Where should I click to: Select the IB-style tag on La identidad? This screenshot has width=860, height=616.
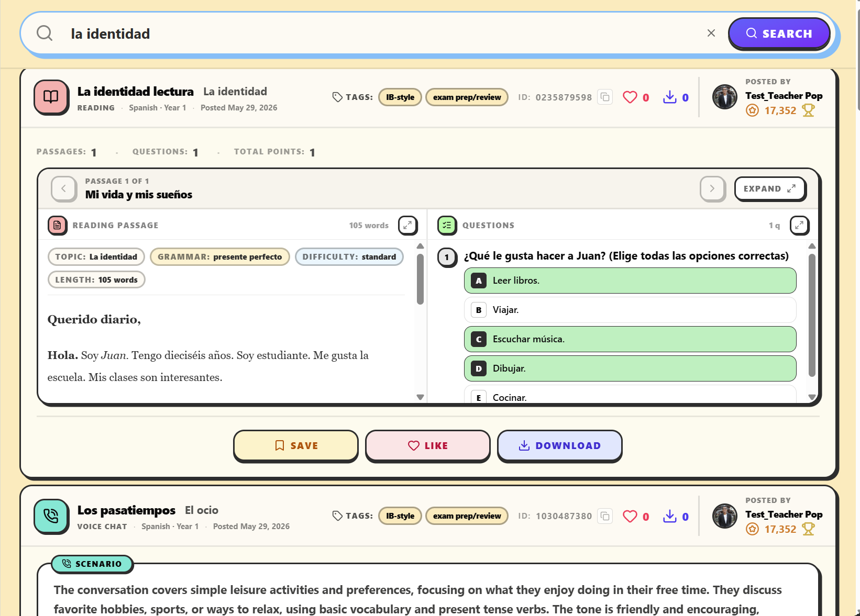[400, 97]
